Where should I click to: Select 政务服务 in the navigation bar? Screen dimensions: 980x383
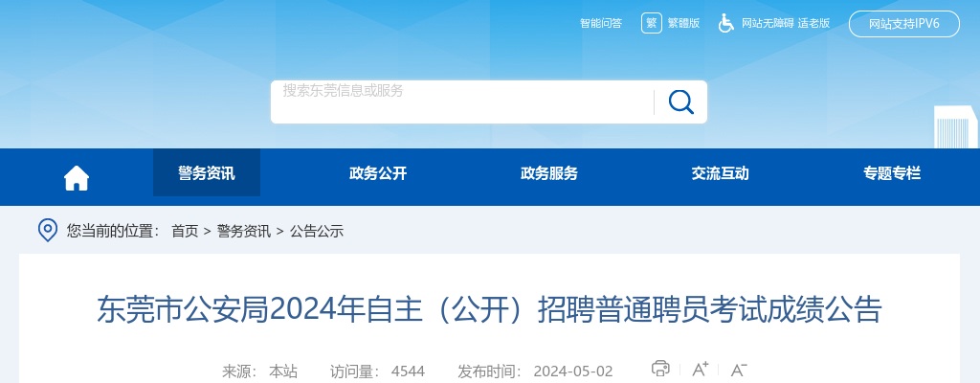click(x=549, y=173)
